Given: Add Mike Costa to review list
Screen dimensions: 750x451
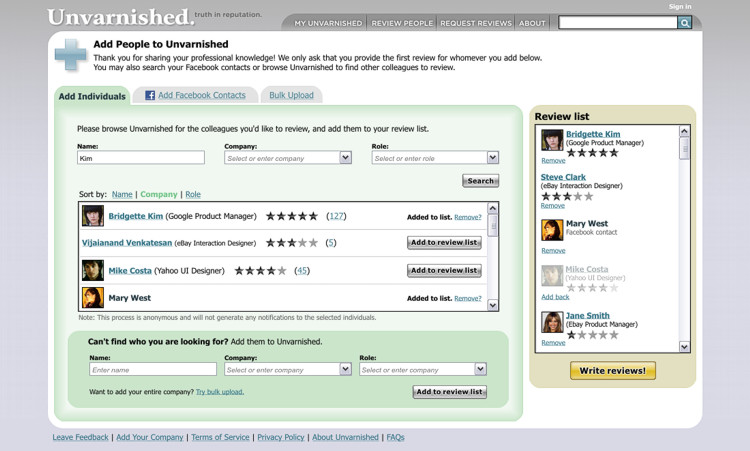Looking at the screenshot, I should pos(444,270).
